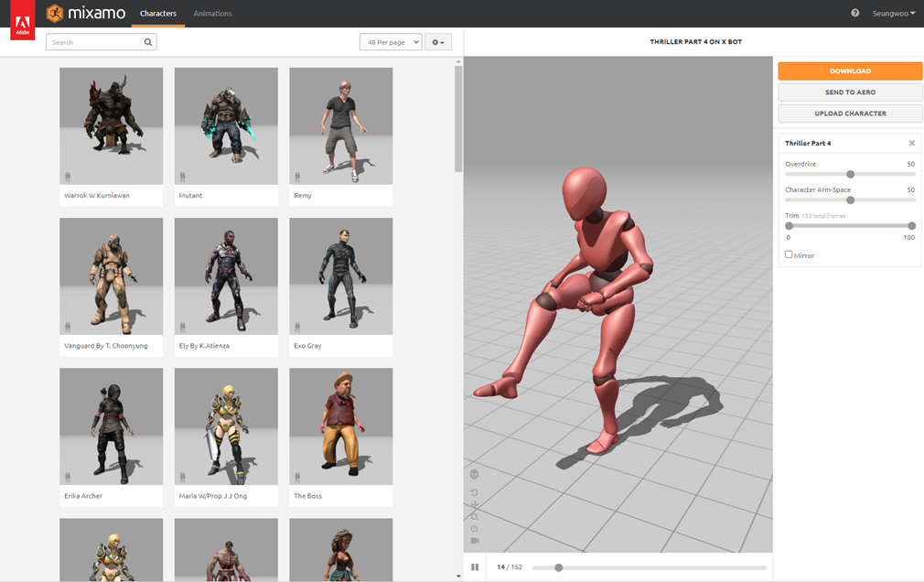Image resolution: width=924 pixels, height=582 pixels.
Task: Click the rig icon on Ely thumbnail
Action: pos(183,327)
